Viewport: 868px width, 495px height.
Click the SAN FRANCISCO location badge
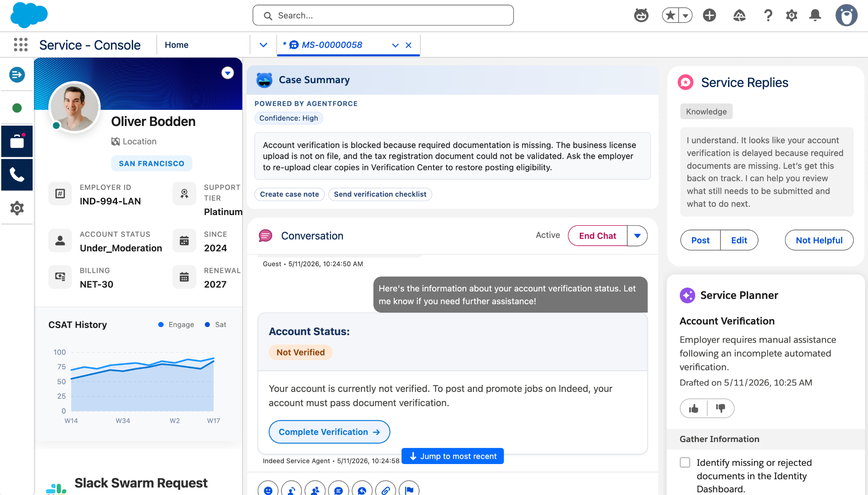point(151,163)
